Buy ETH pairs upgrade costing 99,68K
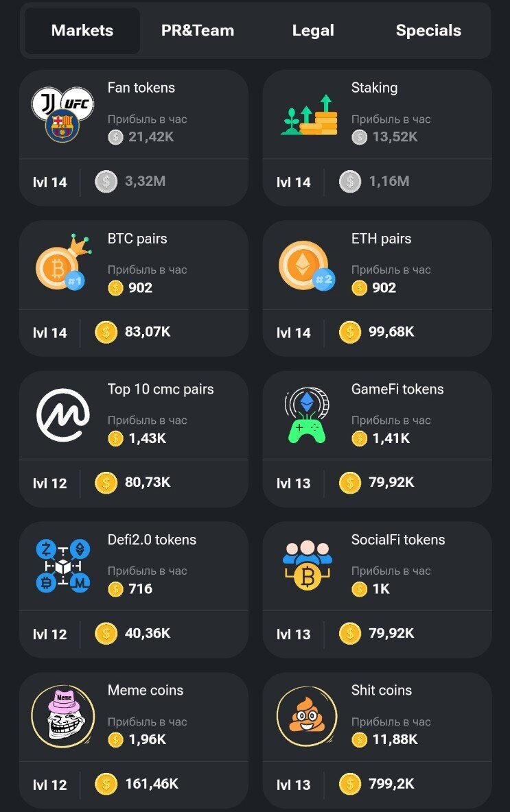 pos(377,332)
